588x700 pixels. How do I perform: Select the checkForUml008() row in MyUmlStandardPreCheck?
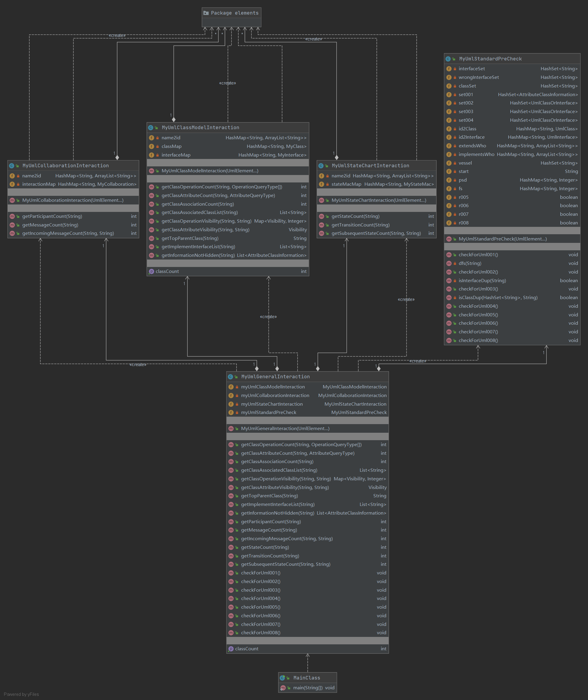click(x=478, y=340)
